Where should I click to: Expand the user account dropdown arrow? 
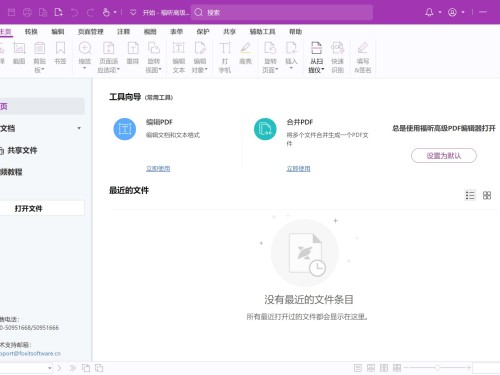463,12
